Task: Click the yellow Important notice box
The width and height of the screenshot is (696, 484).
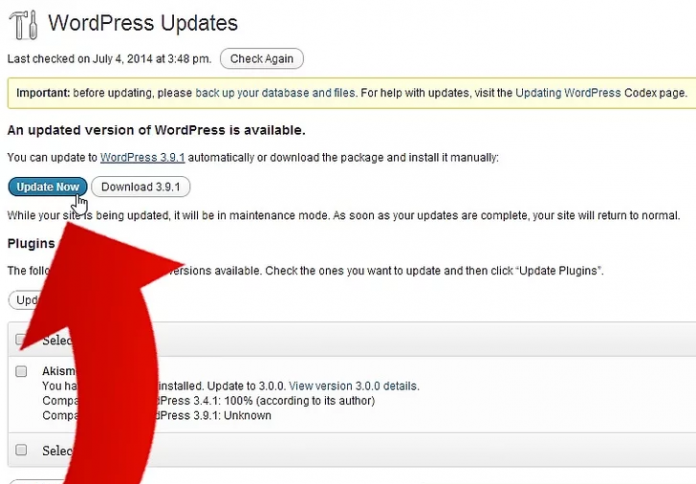Action: [350, 93]
